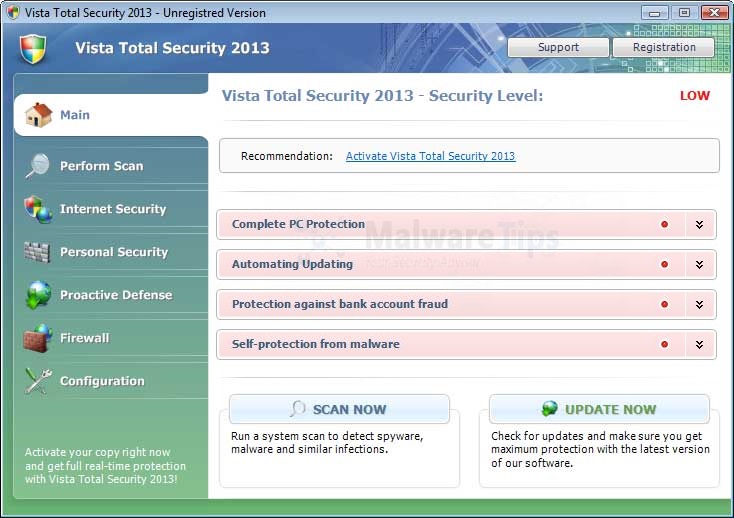Click the house icon beside Main

point(38,115)
